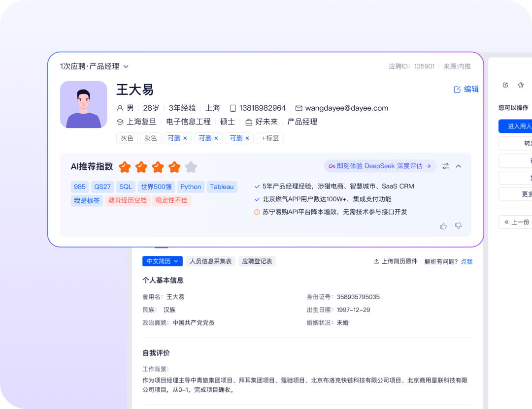532x409 pixels.
Task: Click the 进入用人 blue button
Action: coord(516,126)
